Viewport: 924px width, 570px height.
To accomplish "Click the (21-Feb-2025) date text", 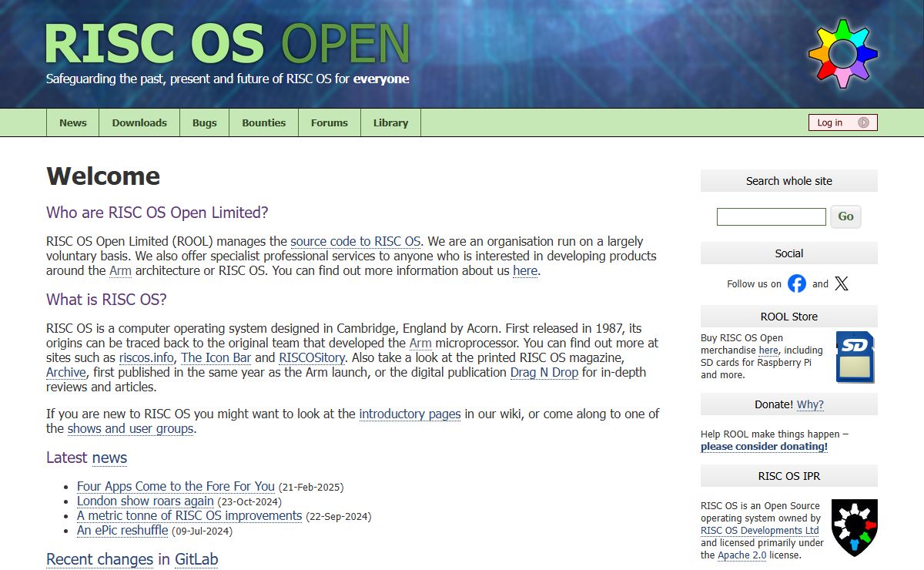I will point(311,487).
